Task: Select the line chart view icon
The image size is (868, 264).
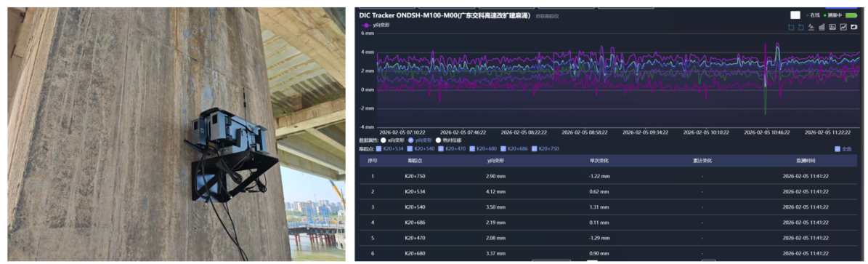Action: coord(843,27)
